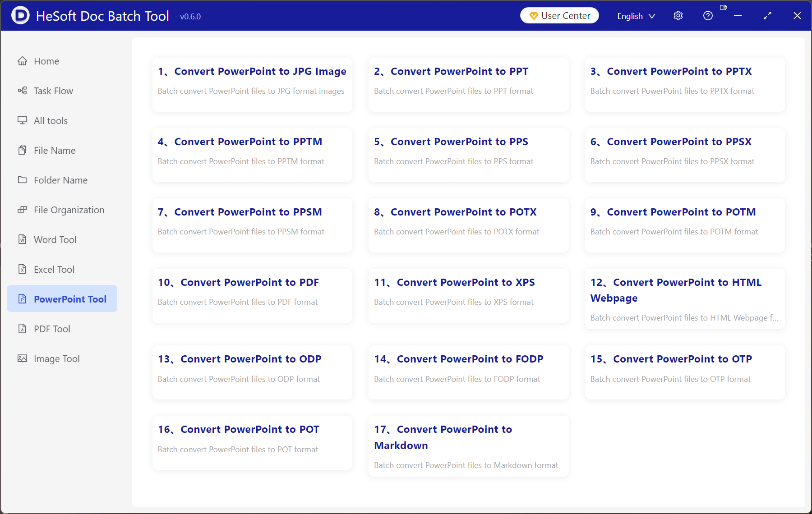Click the Image Tool picture icon
Screen dimensions: 812x514
tap(22, 358)
